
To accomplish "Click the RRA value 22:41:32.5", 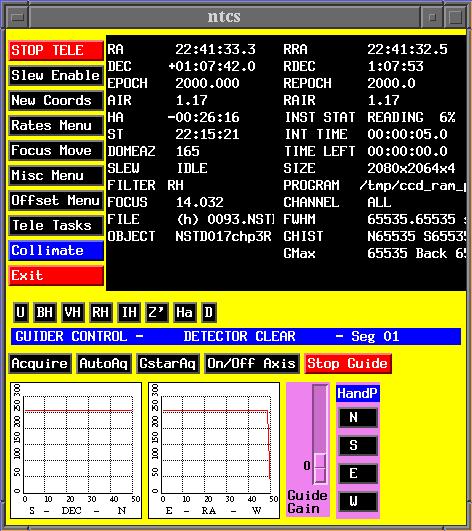I will [407, 49].
